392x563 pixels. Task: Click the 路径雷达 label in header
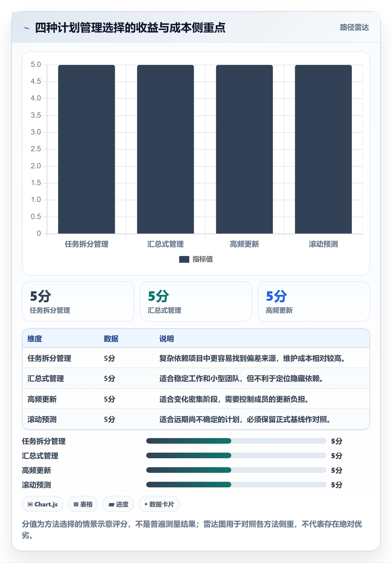[x=354, y=27]
